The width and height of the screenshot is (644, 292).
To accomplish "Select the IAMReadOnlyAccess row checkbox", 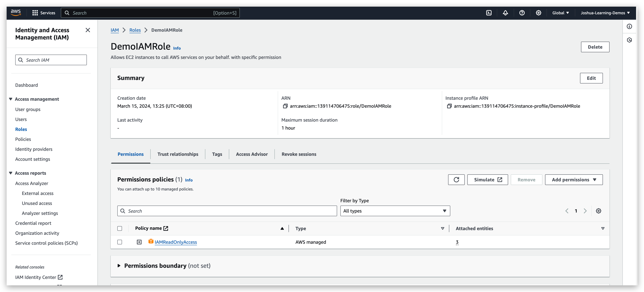I will 120,242.
